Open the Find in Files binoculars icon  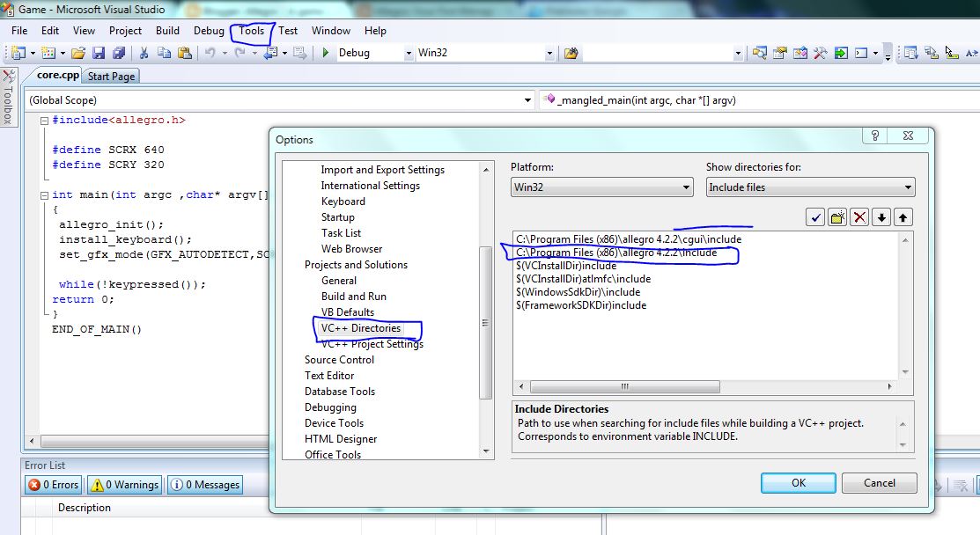[571, 53]
